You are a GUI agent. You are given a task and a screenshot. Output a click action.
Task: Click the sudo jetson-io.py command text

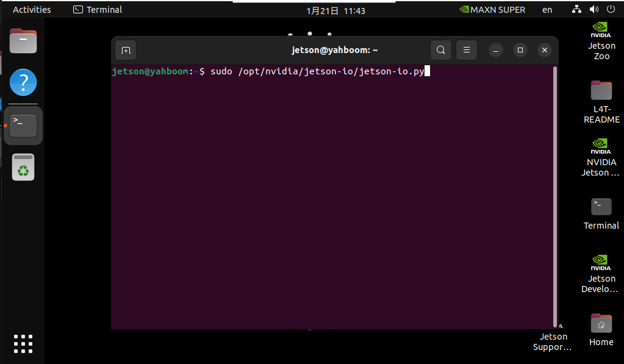click(x=317, y=71)
